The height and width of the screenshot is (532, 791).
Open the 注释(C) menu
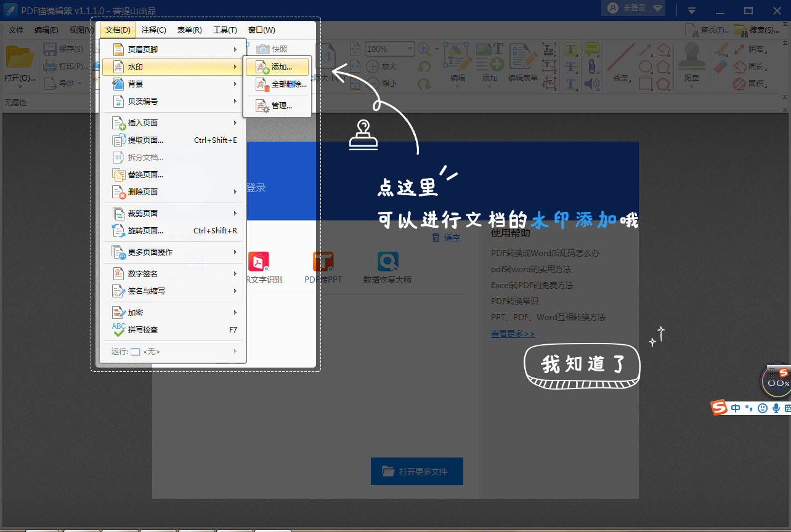tap(153, 30)
